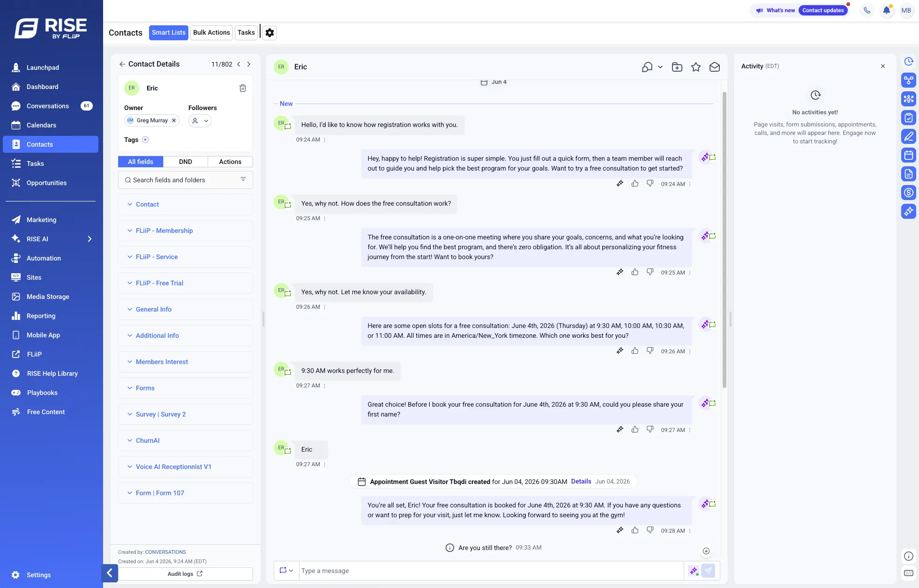The width and height of the screenshot is (919, 588).
Task: Expand Voice AI Receptionnist V1 folder
Action: click(x=186, y=467)
